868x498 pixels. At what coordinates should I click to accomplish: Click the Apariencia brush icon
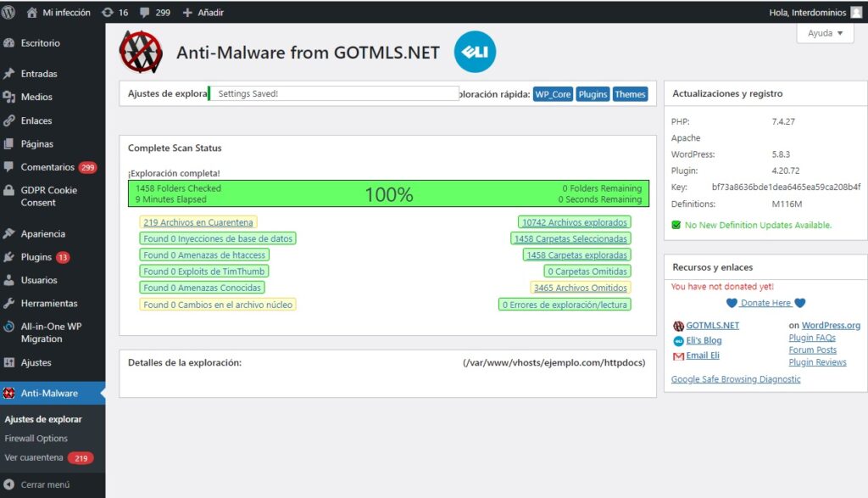[8, 234]
